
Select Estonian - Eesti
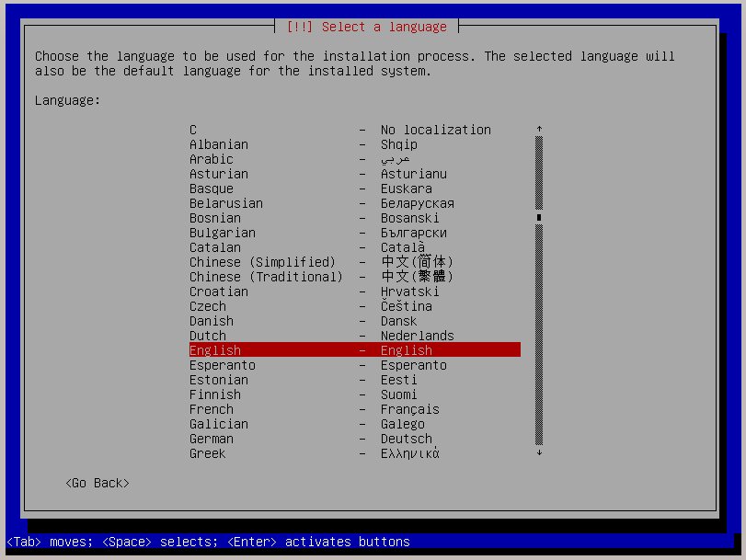point(354,380)
